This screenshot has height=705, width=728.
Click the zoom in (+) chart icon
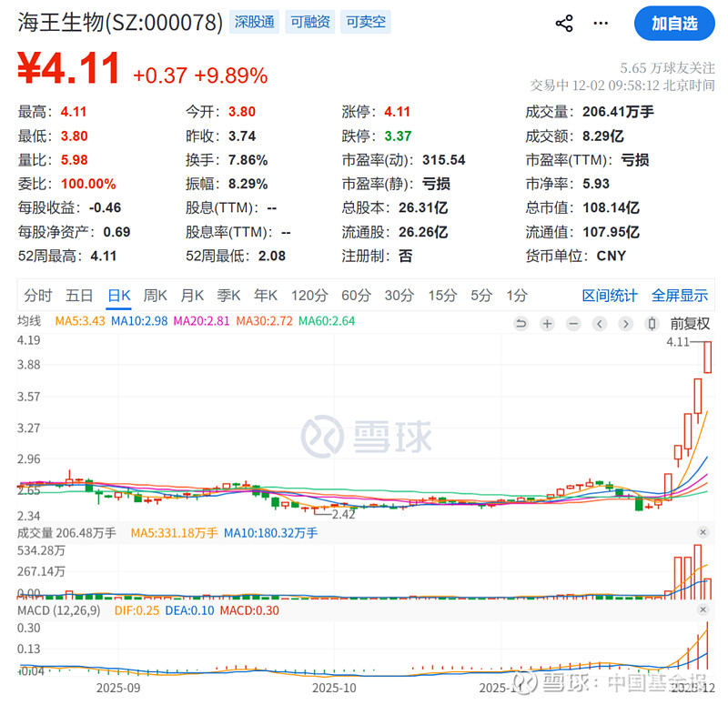point(546,323)
